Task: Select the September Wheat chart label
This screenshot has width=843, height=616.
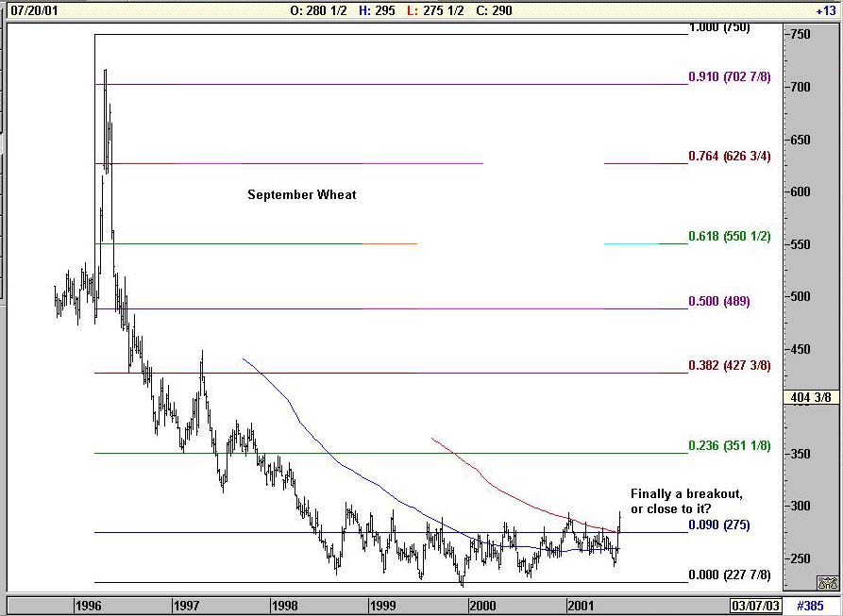Action: 301,194
